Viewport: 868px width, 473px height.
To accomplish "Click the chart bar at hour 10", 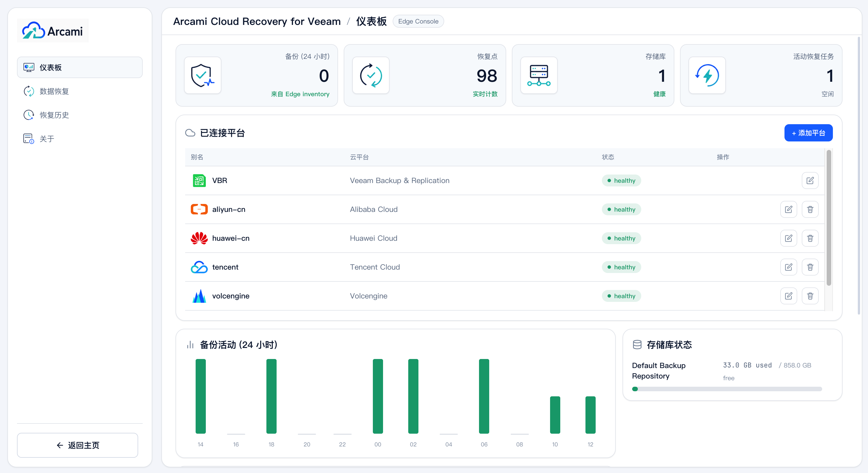I will pyautogui.click(x=555, y=415).
